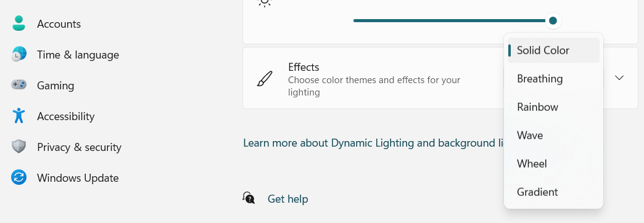The image size is (644, 223).
Task: Click the Accounts person icon
Action: tap(19, 24)
